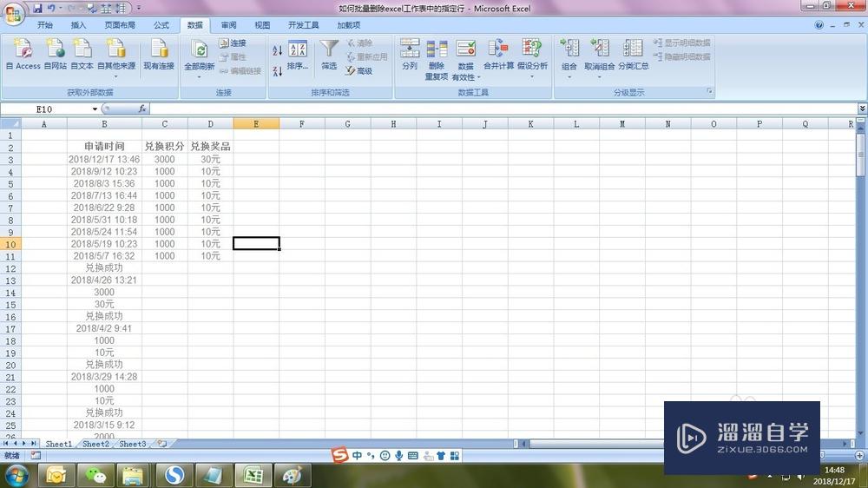This screenshot has height=488, width=868.
Task: Switch to Formulas (公式) tab
Action: coord(161,25)
